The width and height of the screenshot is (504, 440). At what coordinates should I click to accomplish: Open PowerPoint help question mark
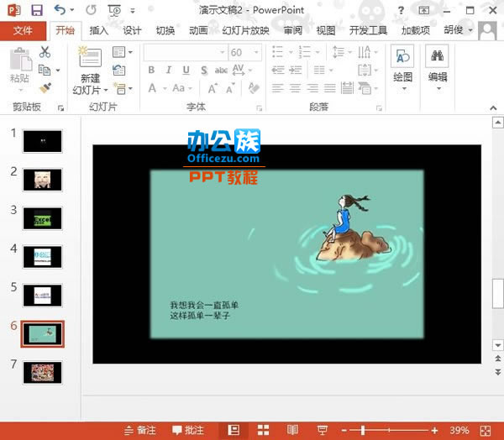401,11
